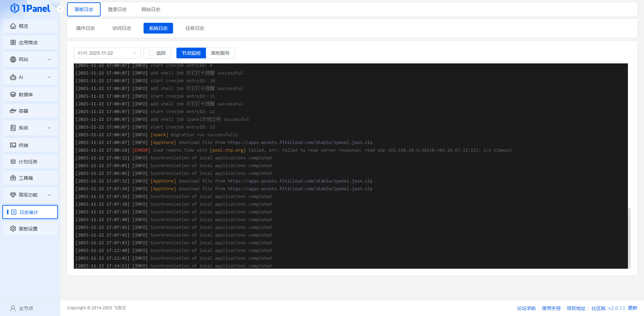The height and width of the screenshot is (316, 644).
Task: Switch to the 登录日志 tab
Action: click(x=117, y=9)
